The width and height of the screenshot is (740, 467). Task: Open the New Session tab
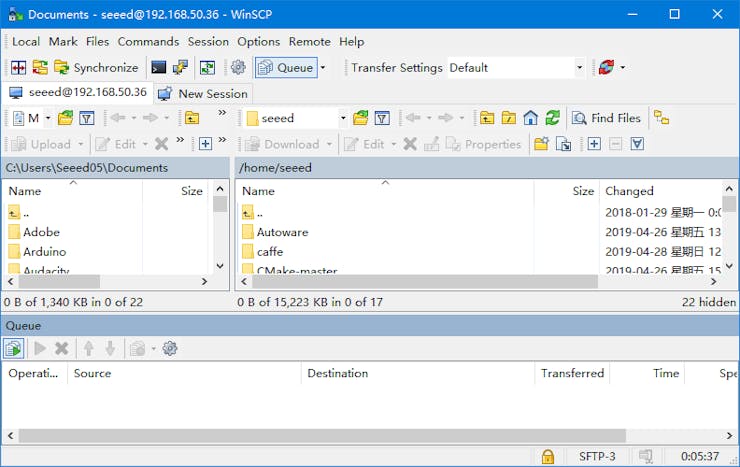(x=203, y=94)
